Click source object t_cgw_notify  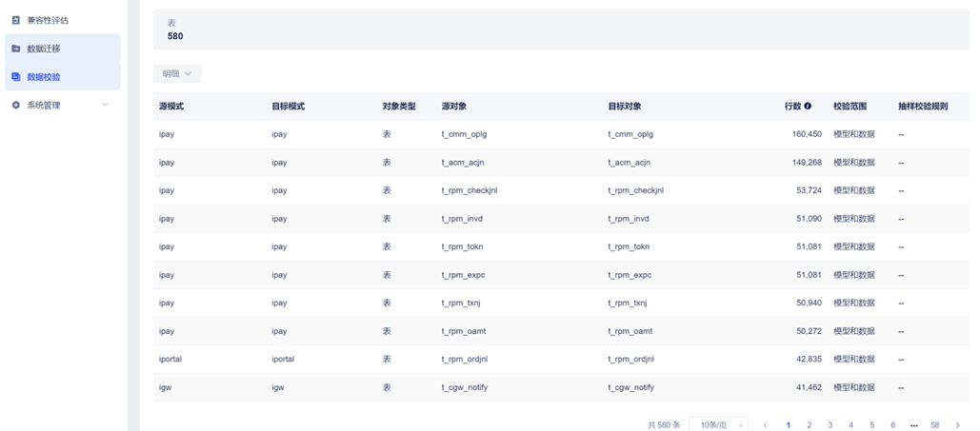pos(465,387)
